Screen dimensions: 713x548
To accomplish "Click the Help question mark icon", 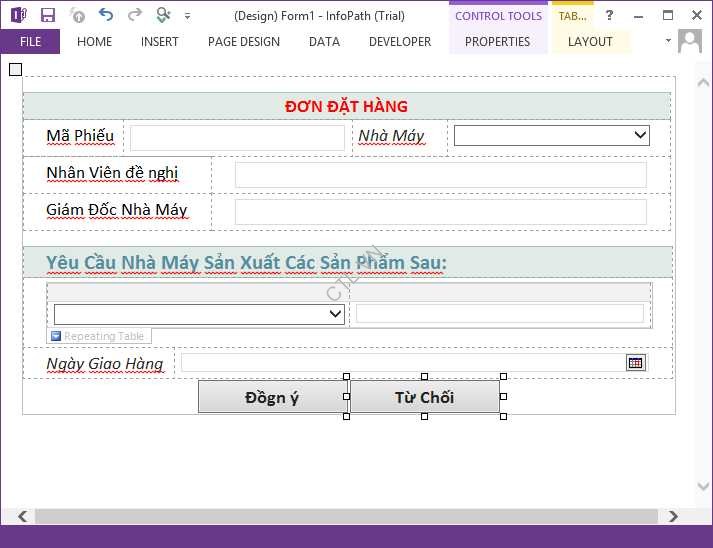I will pyautogui.click(x=609, y=15).
